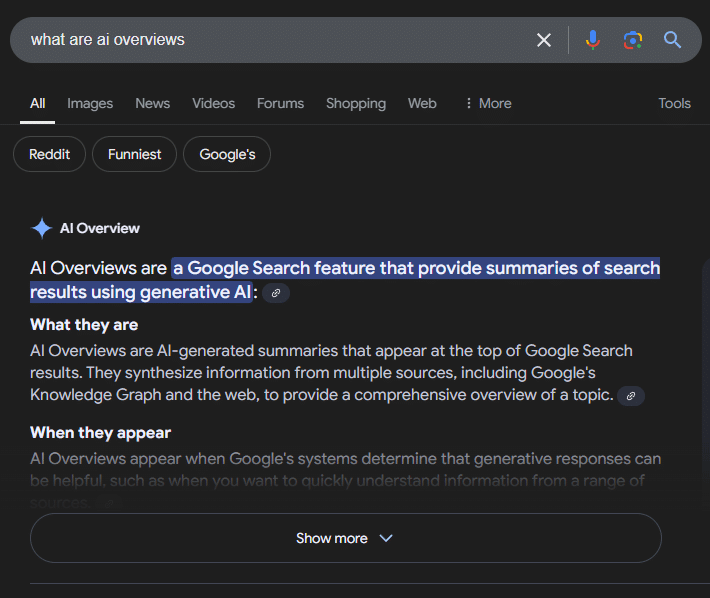710x598 pixels.
Task: Select the Shopping tab
Action: 355,103
